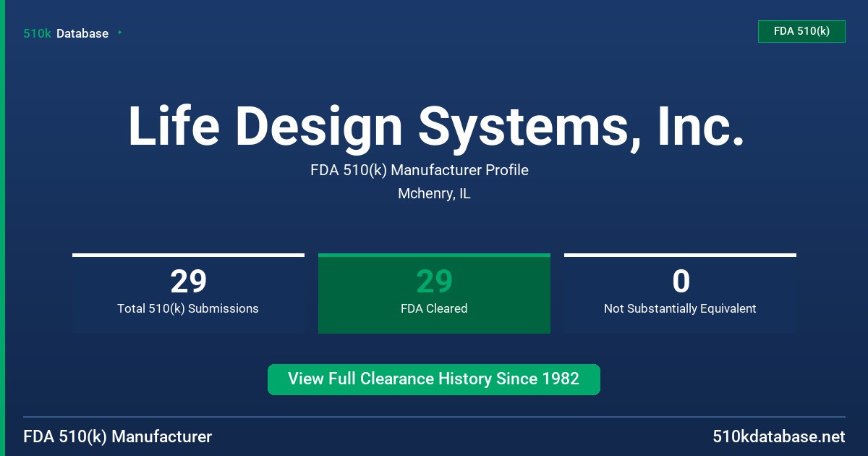
Task: Click the 510kdatabase.net footer link
Action: pyautogui.click(x=778, y=436)
